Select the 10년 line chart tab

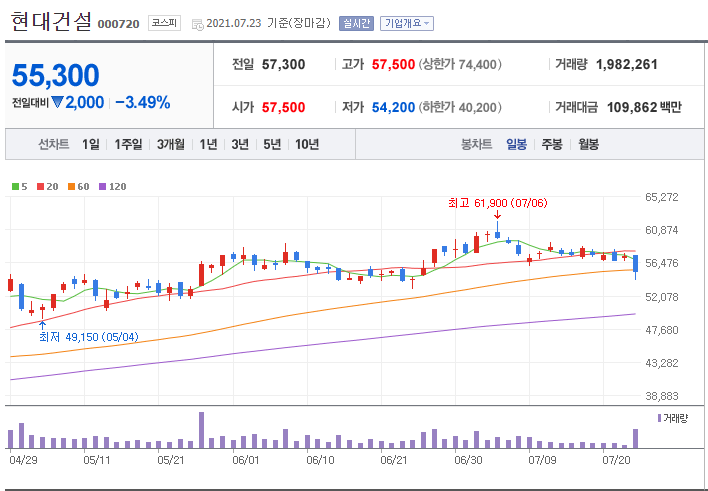coord(307,145)
